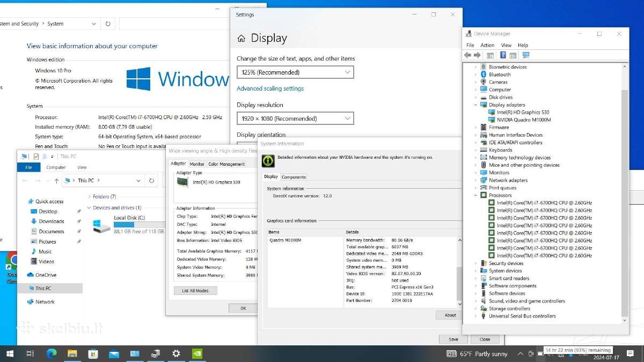Select Network in the explorer navigation pane
644x362 pixels.
(x=45, y=302)
